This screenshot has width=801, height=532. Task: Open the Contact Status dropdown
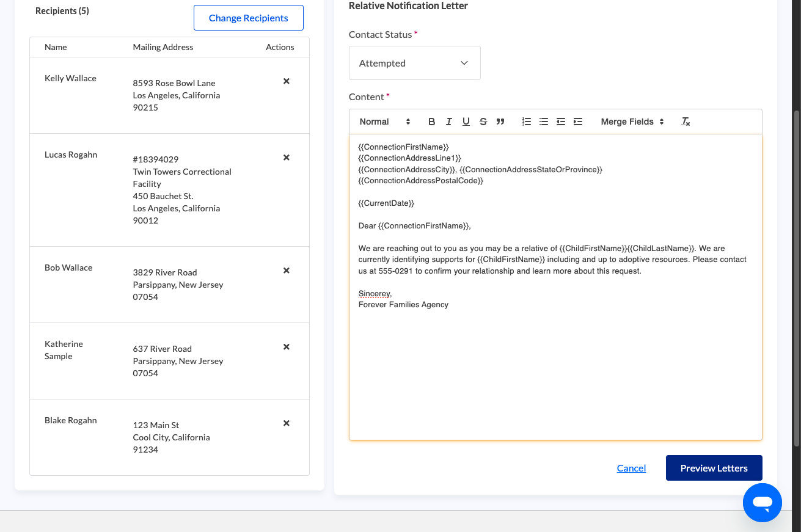415,63
